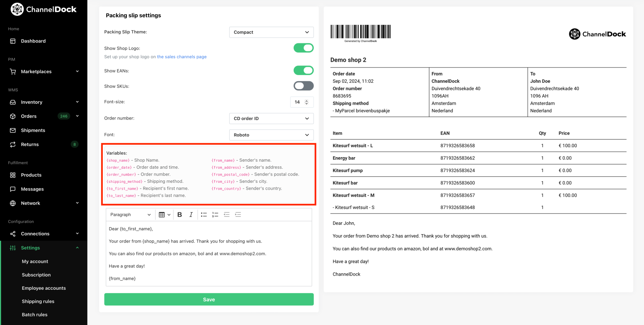This screenshot has width=644, height=325.
Task: Save the packing slip settings
Action: pyautogui.click(x=209, y=299)
